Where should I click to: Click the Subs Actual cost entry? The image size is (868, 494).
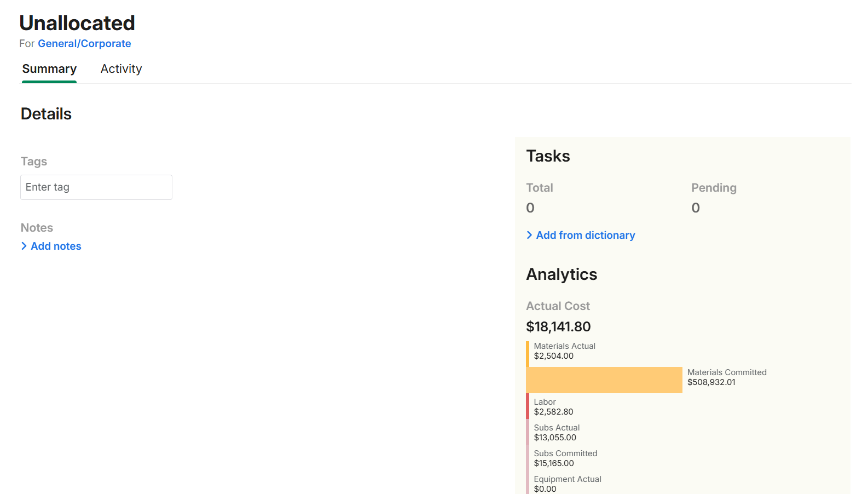click(x=556, y=433)
